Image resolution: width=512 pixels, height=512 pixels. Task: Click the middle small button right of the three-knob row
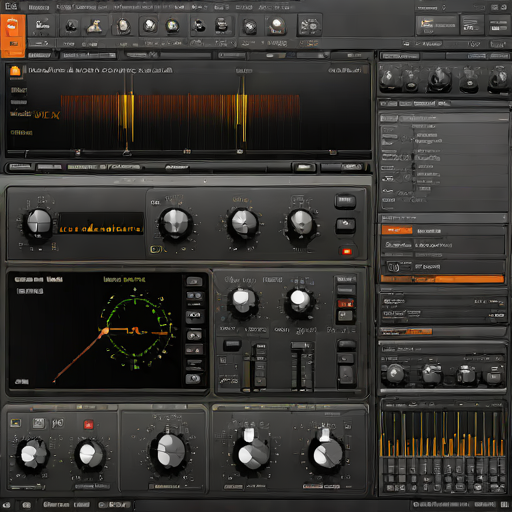click(x=345, y=225)
